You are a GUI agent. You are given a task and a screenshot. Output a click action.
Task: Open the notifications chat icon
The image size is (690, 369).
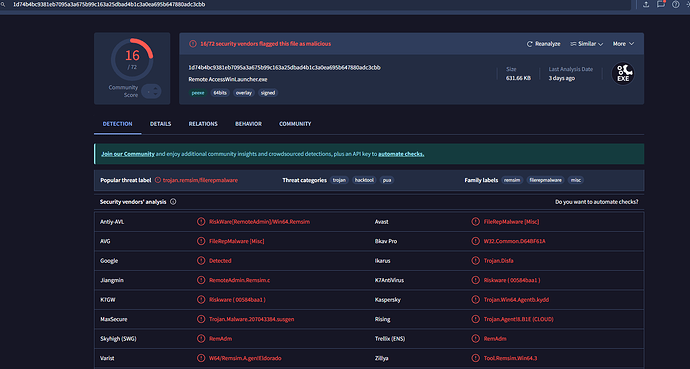pos(661,4)
